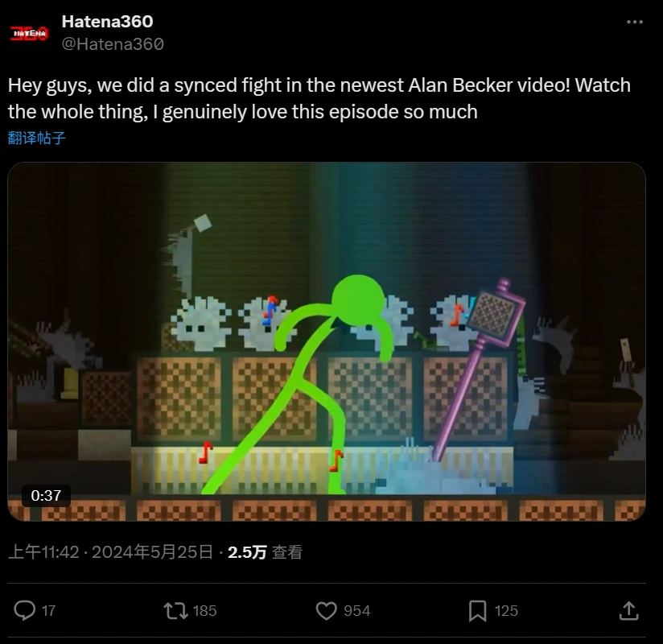Open the post timestamp 上午11:42 link
Image resolution: width=663 pixels, height=644 pixels.
(43, 552)
